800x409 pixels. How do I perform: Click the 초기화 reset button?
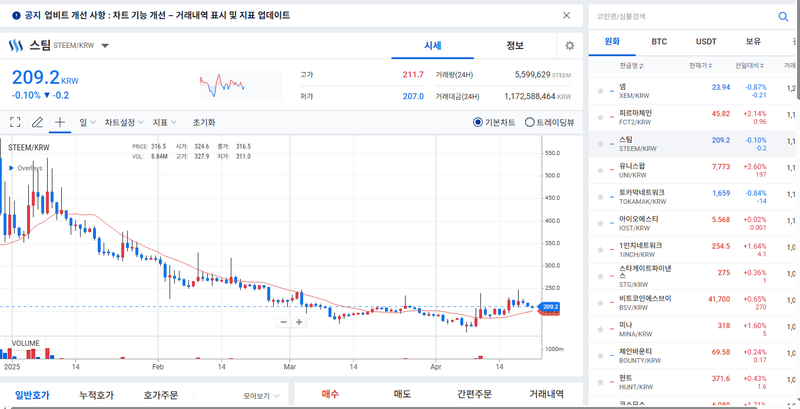point(204,122)
